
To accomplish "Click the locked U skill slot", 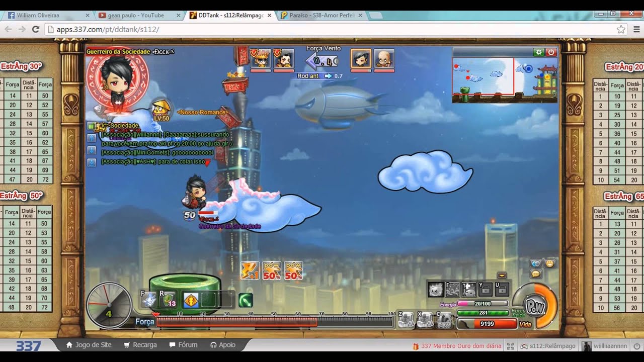I will tap(502, 289).
